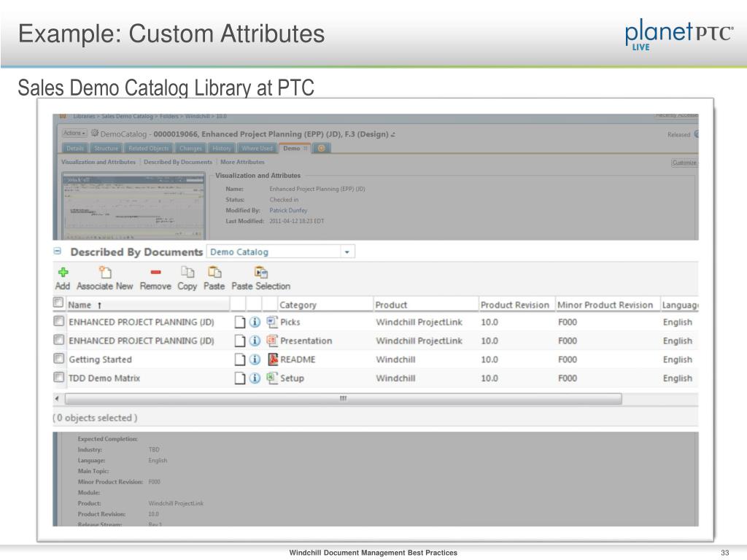
Task: Click the Paste toolbar icon
Action: coord(214,272)
